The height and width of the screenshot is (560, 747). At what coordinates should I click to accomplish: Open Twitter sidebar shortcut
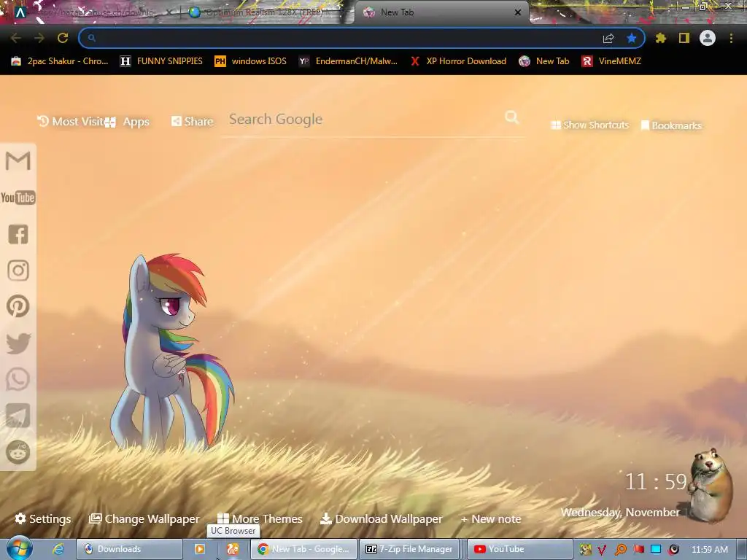click(x=18, y=343)
